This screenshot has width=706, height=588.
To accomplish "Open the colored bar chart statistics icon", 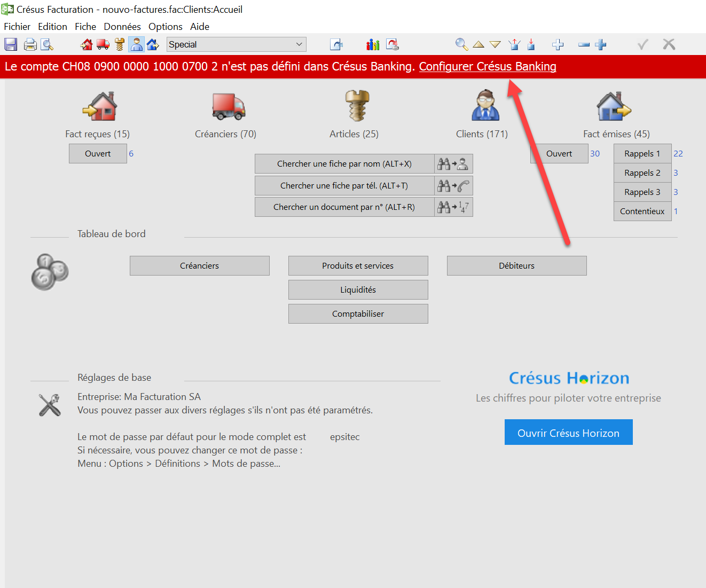I will pyautogui.click(x=373, y=44).
